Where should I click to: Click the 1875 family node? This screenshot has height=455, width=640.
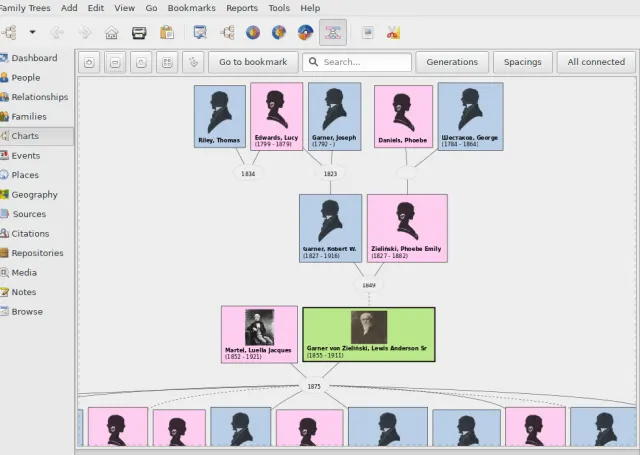pyautogui.click(x=313, y=386)
